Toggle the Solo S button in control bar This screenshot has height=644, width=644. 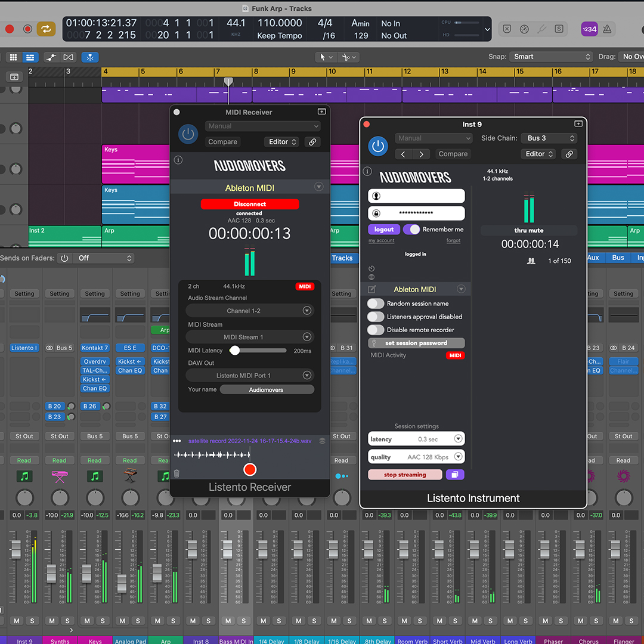pos(559,29)
